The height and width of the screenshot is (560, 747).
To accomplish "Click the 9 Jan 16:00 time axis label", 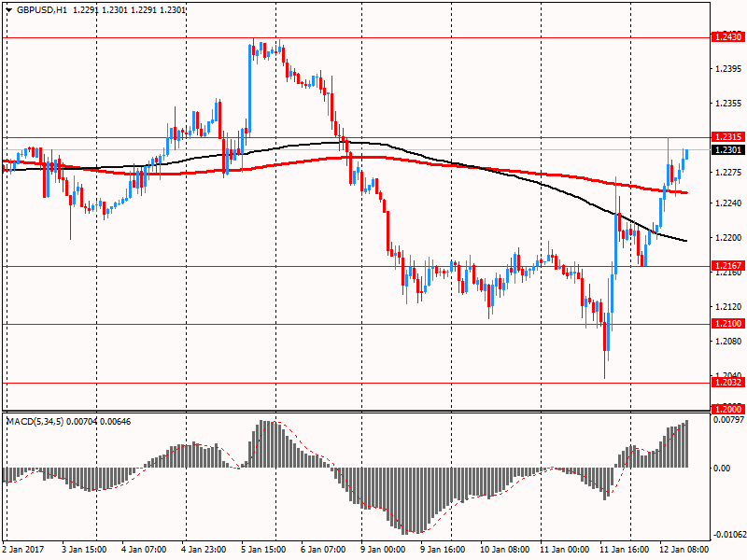I will pos(443,550).
